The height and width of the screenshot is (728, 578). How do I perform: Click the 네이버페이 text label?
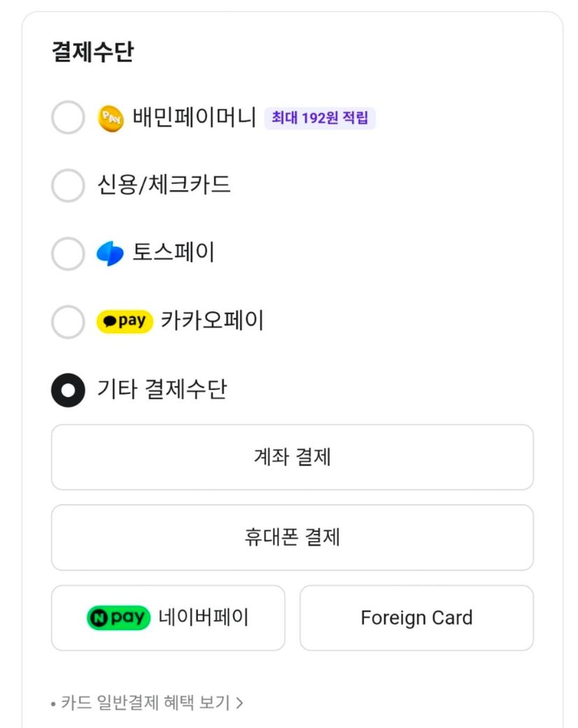[x=204, y=617]
